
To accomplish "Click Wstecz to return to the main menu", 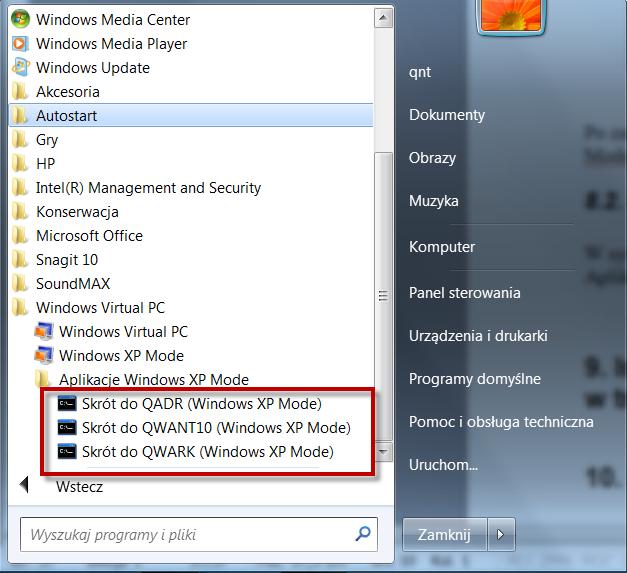I will (x=79, y=487).
